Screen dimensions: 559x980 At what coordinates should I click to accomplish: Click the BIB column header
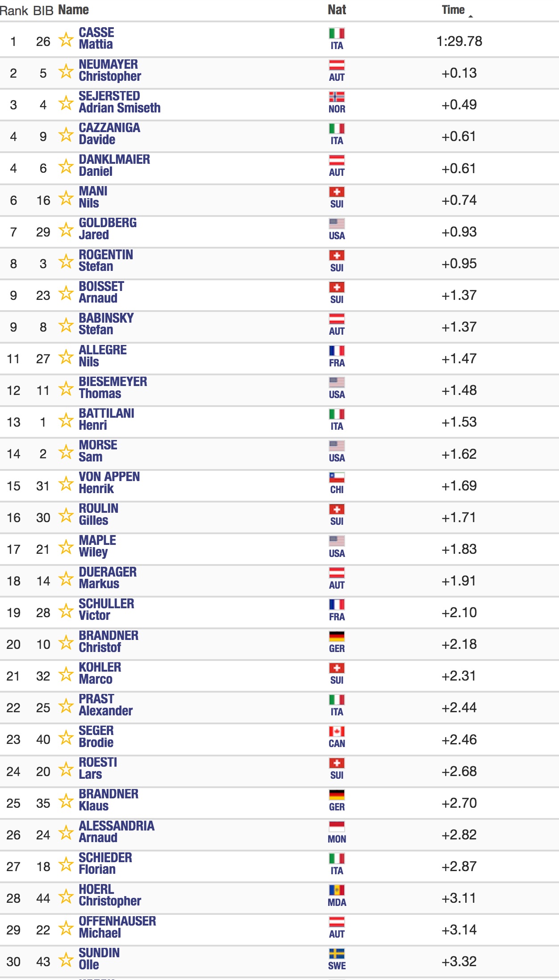coord(43,10)
